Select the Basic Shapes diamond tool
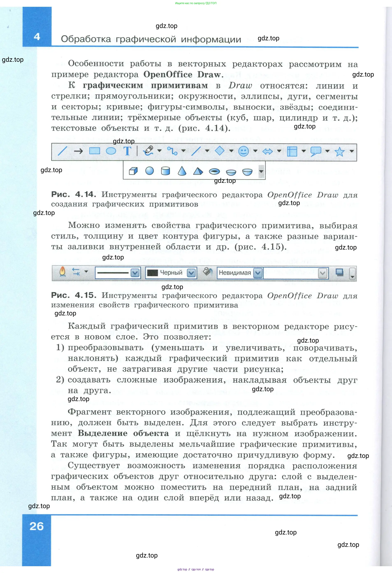Image resolution: width=392 pixels, height=573 pixels. point(220,151)
